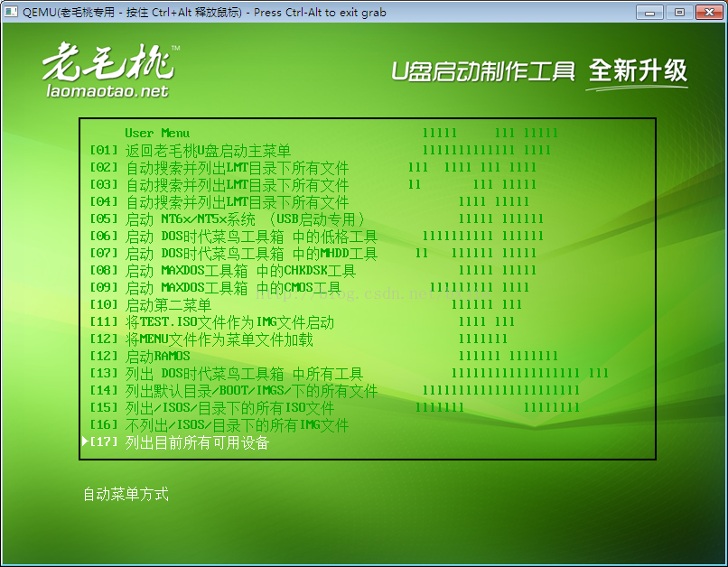This screenshot has width=728, height=567.
Task: Pick [08] 启动 MAXDOS工具箱 中的CHKDSK工具
Action: [223, 271]
